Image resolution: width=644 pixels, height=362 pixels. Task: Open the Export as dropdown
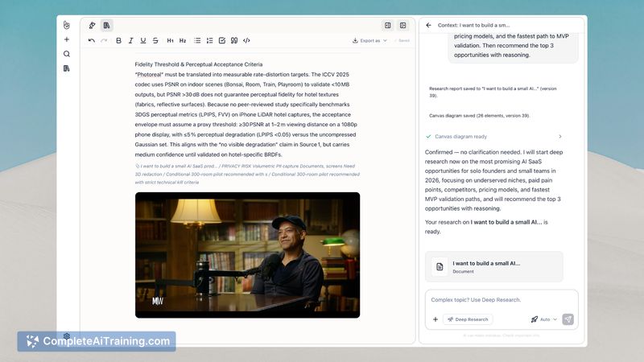tap(369, 41)
